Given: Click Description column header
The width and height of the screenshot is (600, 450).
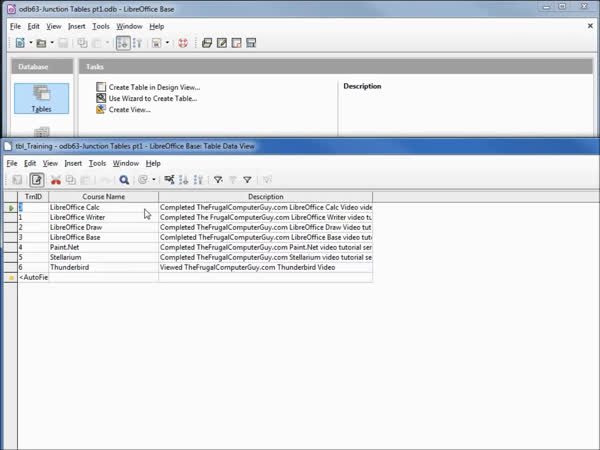Looking at the screenshot, I should pos(266,197).
